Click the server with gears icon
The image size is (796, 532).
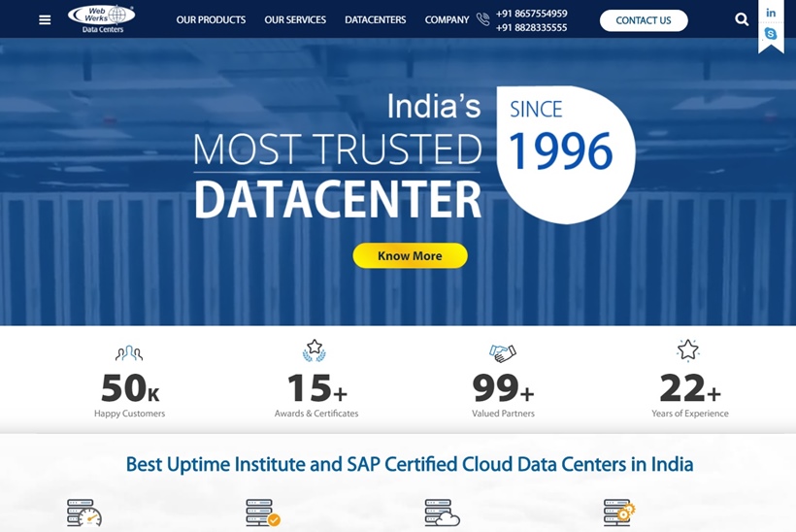[x=619, y=513]
